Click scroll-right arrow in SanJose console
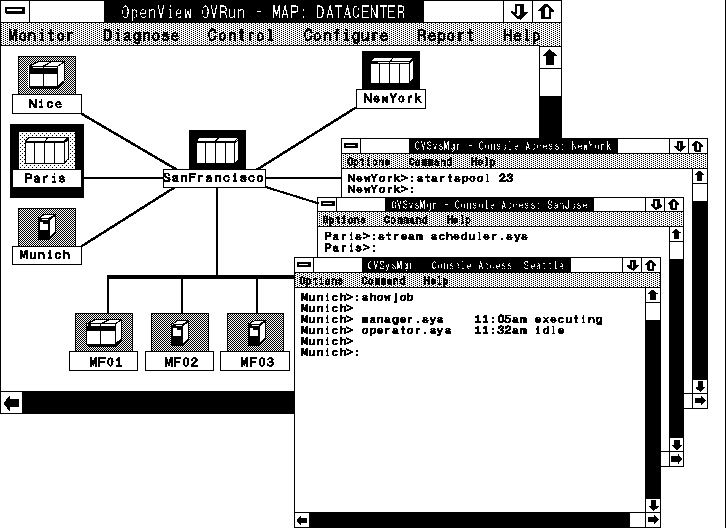Image resolution: width=726 pixels, height=528 pixels. point(676,459)
